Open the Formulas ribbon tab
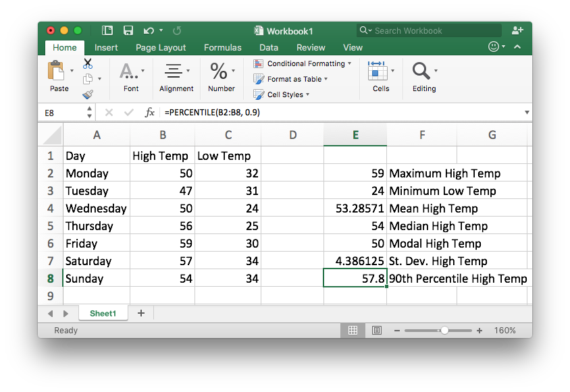The width and height of the screenshot is (570, 392). click(222, 48)
